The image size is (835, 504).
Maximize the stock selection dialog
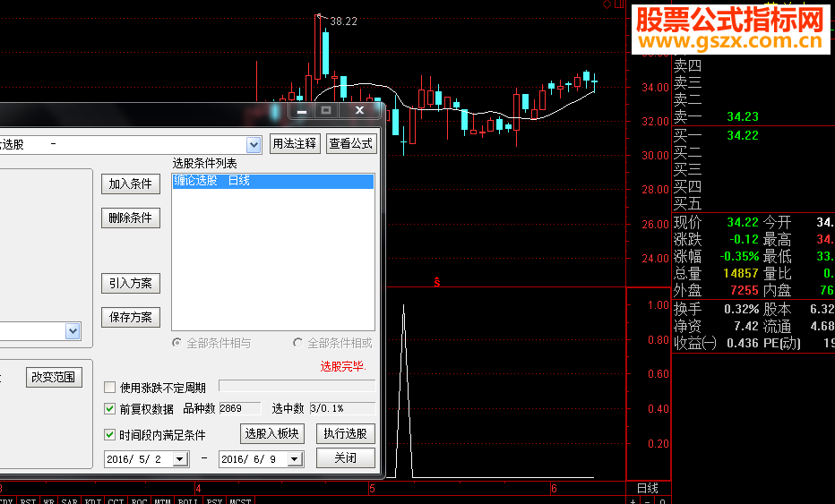coord(326,110)
